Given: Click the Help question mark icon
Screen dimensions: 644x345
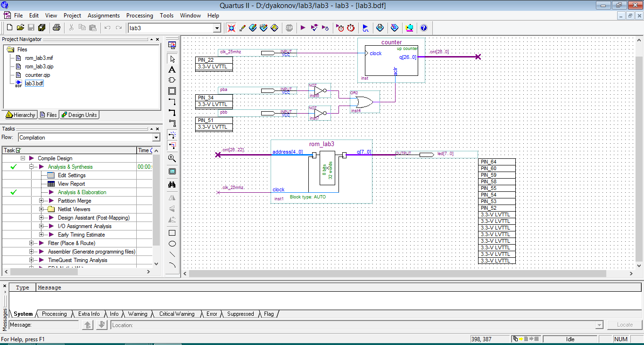Looking at the screenshot, I should tap(423, 28).
